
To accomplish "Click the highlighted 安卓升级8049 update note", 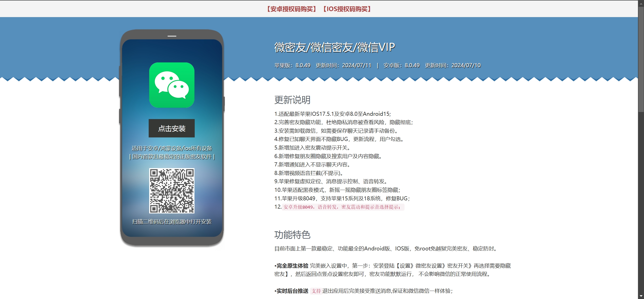I will pos(343,207).
